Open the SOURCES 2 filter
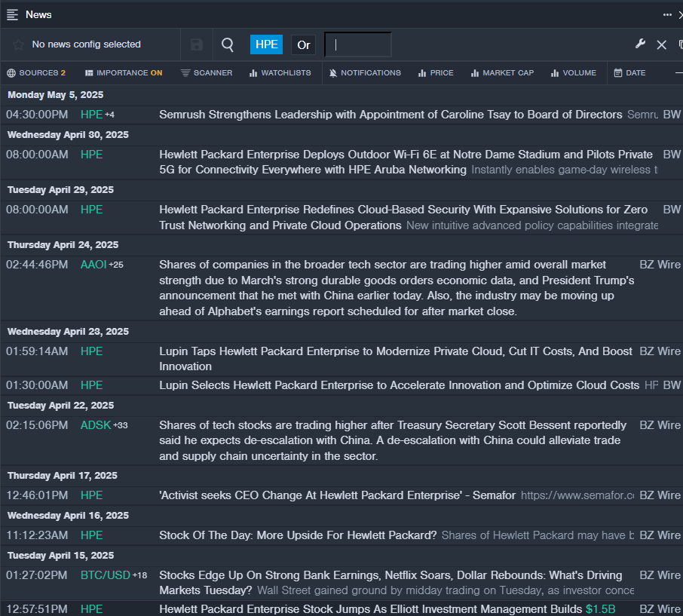This screenshot has height=616, width=683. click(x=36, y=73)
